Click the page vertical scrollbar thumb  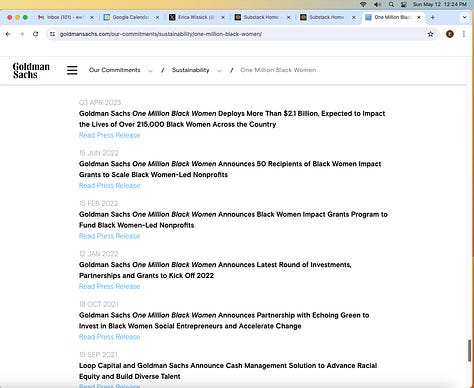point(470,351)
